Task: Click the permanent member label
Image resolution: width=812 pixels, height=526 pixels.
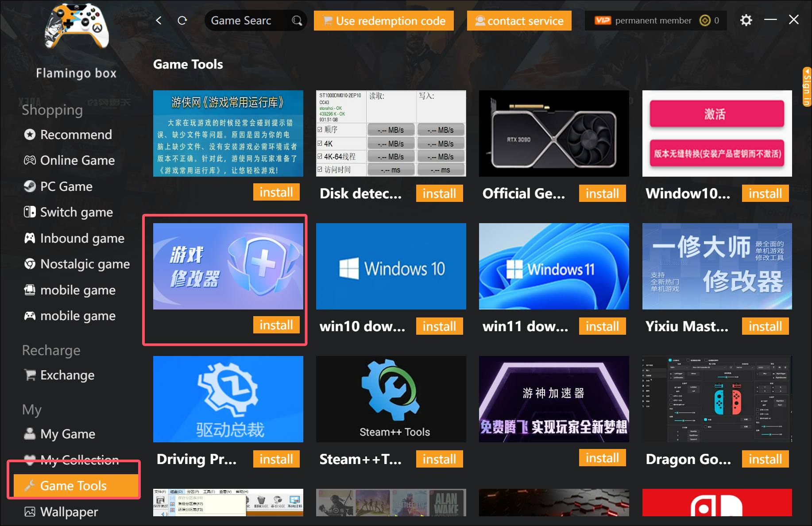Action: 653,20
